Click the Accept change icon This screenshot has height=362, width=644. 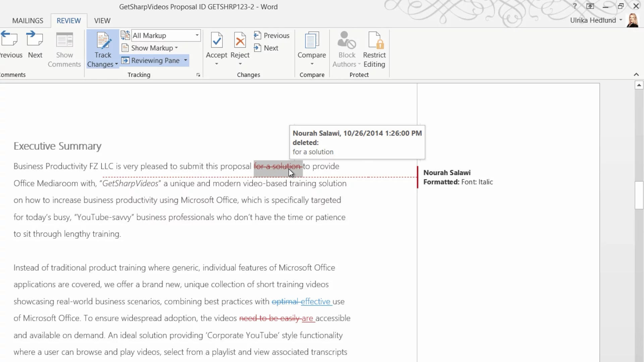pyautogui.click(x=216, y=41)
